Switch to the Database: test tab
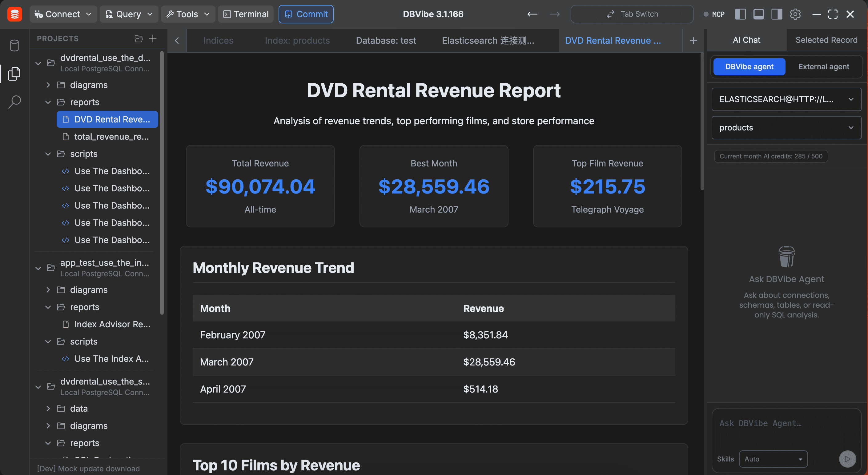 [386, 40]
